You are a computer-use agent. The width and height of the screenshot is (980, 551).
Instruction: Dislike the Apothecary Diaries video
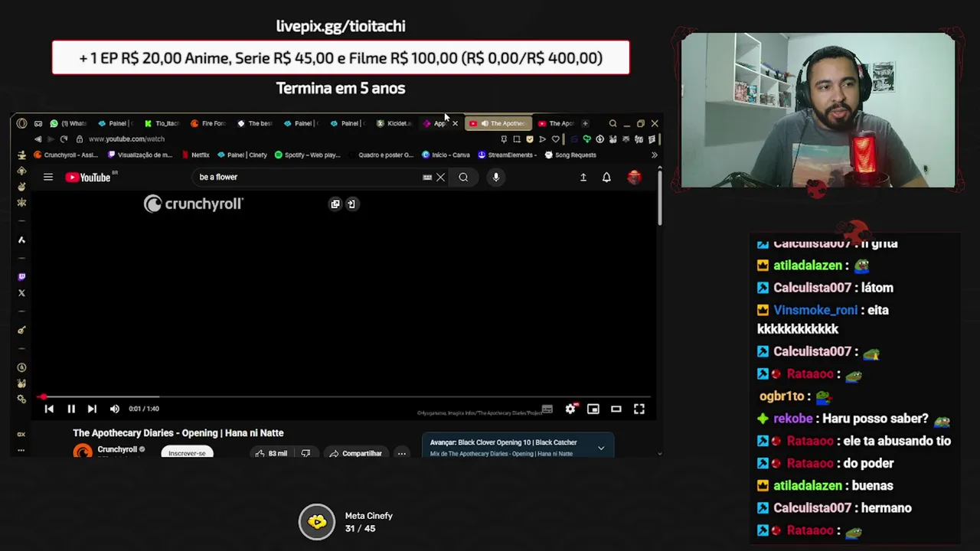305,453
